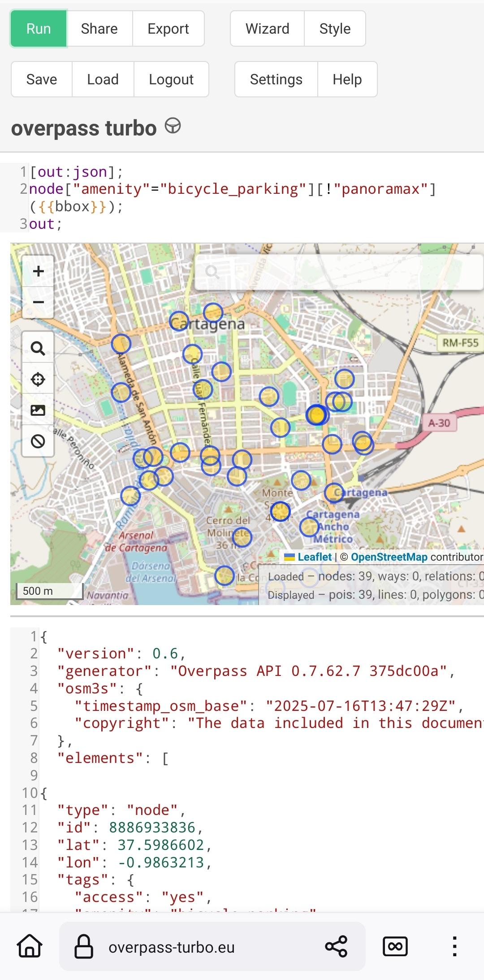Open the OpenStreetMap contributors link
Image resolution: width=484 pixels, height=980 pixels.
click(x=389, y=557)
